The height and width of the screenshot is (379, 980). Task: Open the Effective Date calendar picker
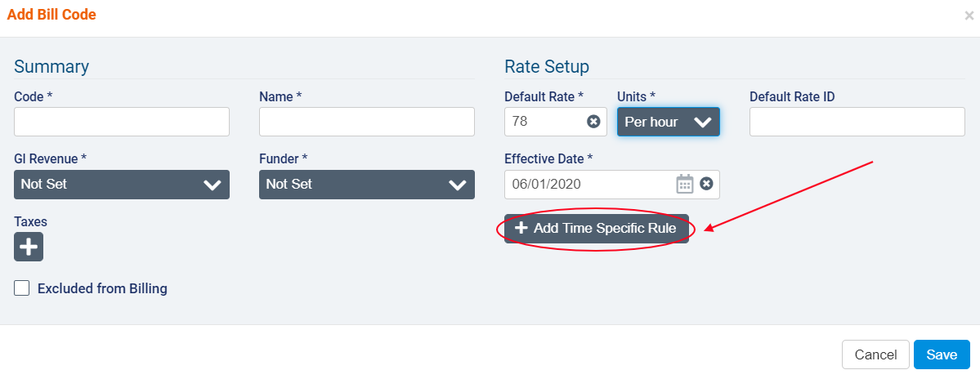[684, 184]
